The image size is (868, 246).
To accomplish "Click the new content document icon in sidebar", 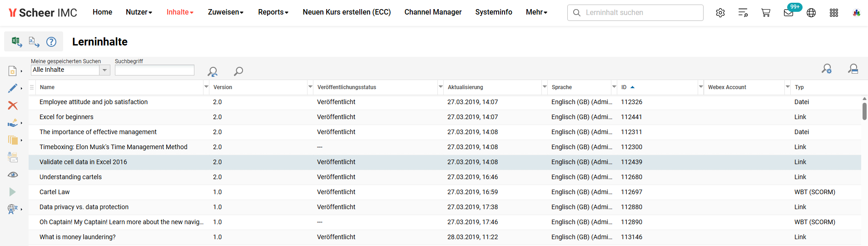I will coord(13,71).
